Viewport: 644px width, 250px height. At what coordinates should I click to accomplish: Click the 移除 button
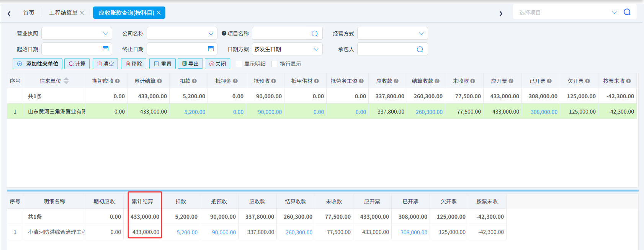tap(134, 64)
